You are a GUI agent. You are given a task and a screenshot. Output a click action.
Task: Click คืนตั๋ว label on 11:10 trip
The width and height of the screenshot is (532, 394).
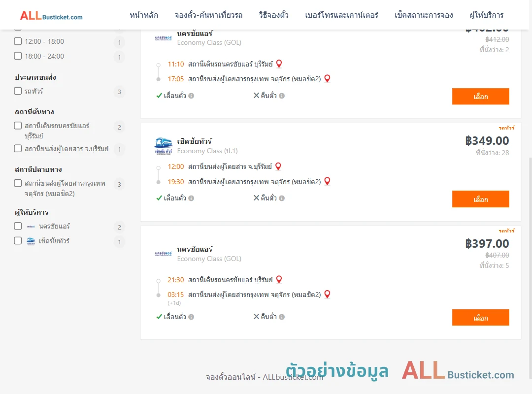(269, 96)
